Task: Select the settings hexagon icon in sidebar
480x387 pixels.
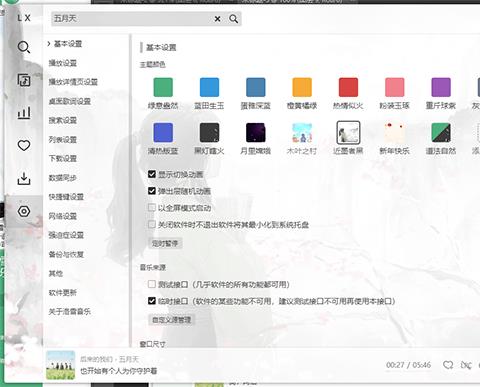Action: pyautogui.click(x=24, y=211)
